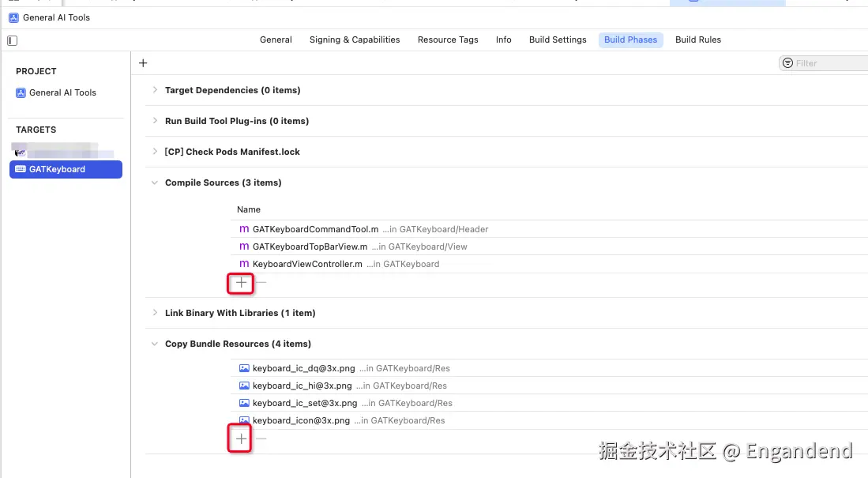The height and width of the screenshot is (478, 868).
Task: Click the keyboard_ic_hi@3x.png image icon
Action: coord(244,386)
